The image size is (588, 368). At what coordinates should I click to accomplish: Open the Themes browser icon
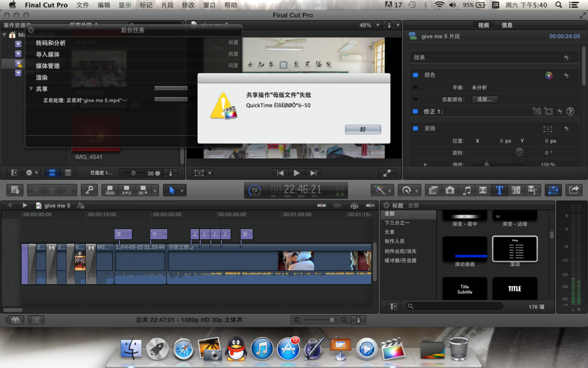(x=532, y=190)
